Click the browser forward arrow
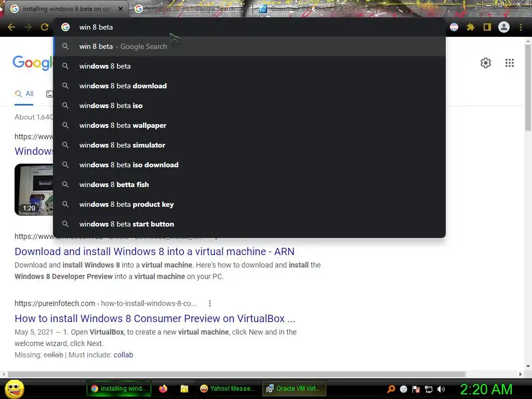 28,27
